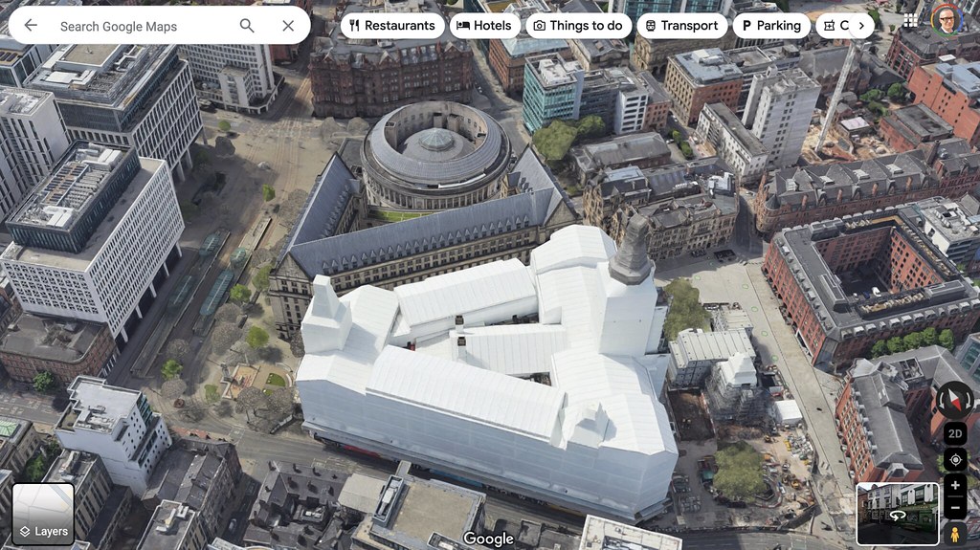Open the Google account profile avatar
980x550 pixels.
click(947, 19)
